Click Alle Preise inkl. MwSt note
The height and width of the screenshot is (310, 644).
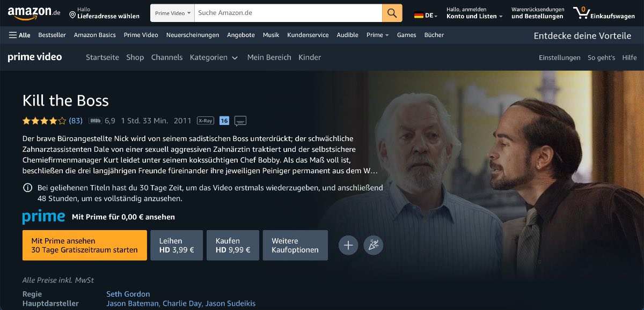click(x=58, y=280)
